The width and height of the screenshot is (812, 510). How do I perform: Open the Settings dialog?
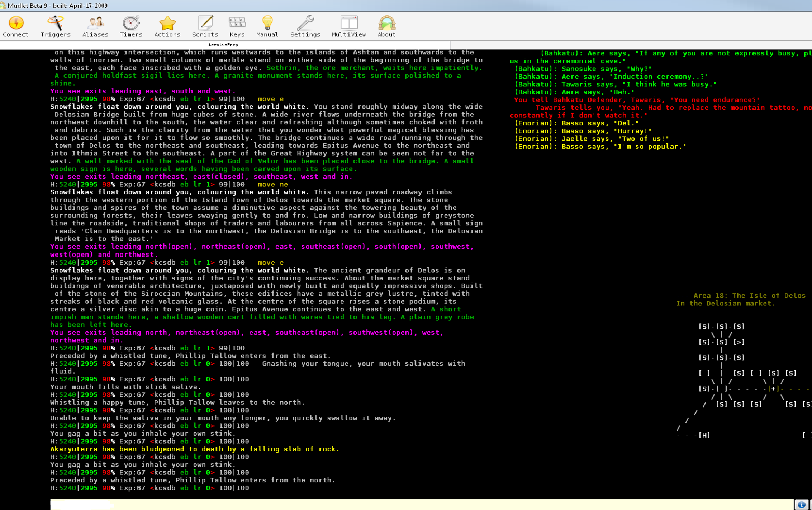tap(305, 26)
